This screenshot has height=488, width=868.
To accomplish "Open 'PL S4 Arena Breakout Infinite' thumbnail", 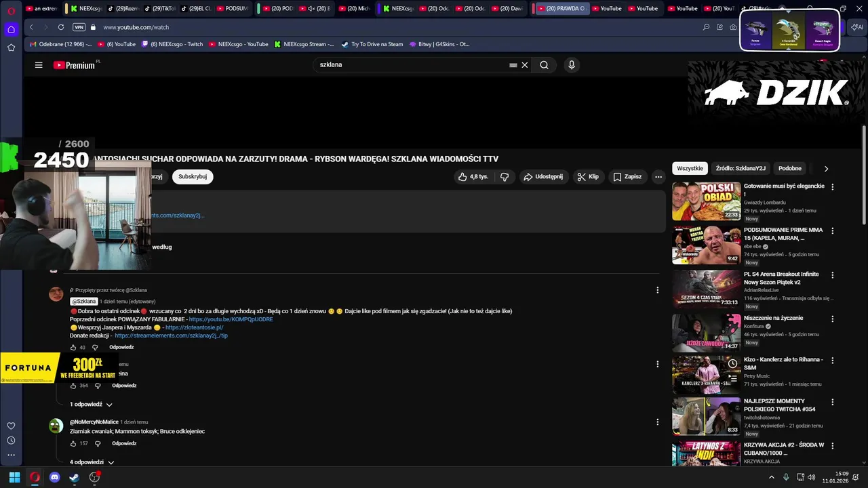I will click(707, 289).
